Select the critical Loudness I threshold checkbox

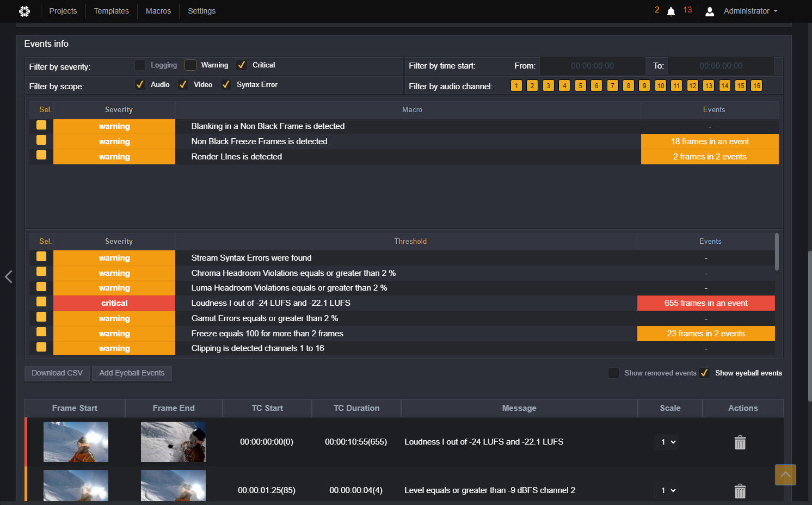pyautogui.click(x=41, y=301)
